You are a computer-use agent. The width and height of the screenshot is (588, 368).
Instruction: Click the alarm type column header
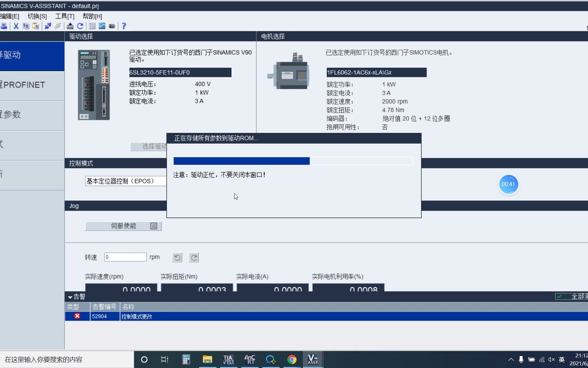point(77,307)
